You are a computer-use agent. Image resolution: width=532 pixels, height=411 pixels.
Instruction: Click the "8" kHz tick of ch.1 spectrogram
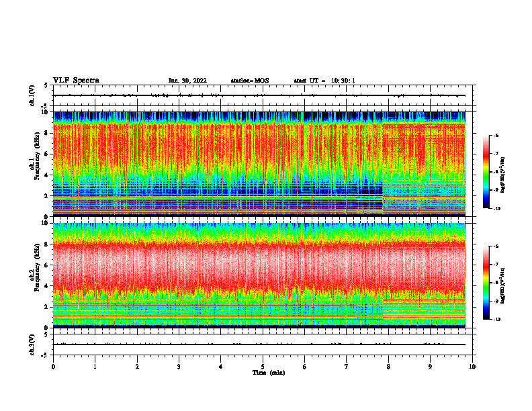click(x=46, y=133)
